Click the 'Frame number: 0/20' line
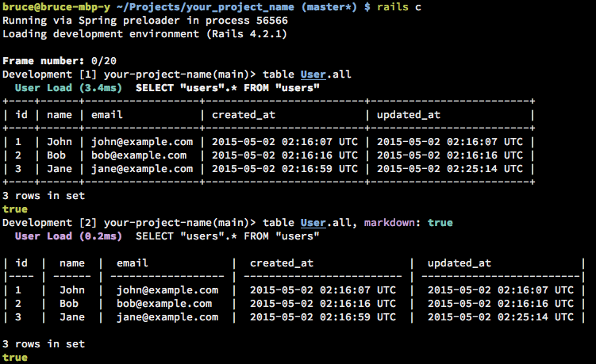The height and width of the screenshot is (364, 596). point(60,61)
